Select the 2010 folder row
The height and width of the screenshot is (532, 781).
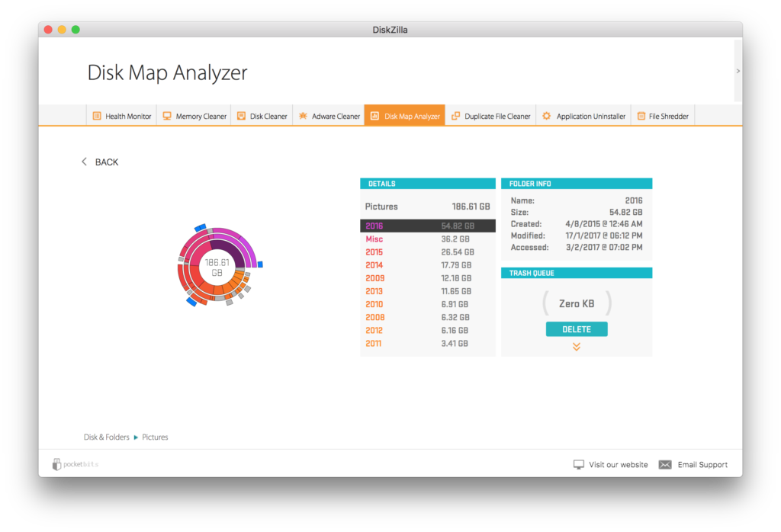(x=428, y=304)
